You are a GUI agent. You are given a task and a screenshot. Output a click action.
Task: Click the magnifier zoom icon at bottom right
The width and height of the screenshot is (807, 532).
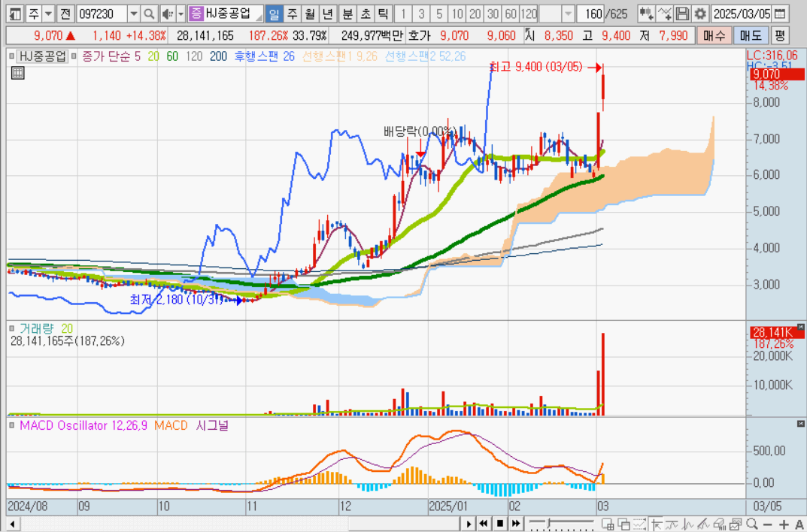(x=751, y=524)
